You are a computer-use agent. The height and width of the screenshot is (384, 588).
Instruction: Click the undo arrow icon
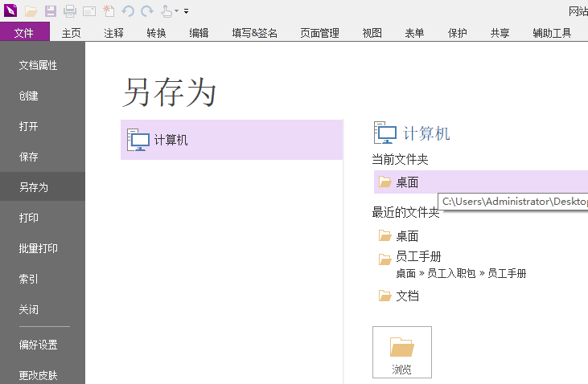(x=128, y=11)
